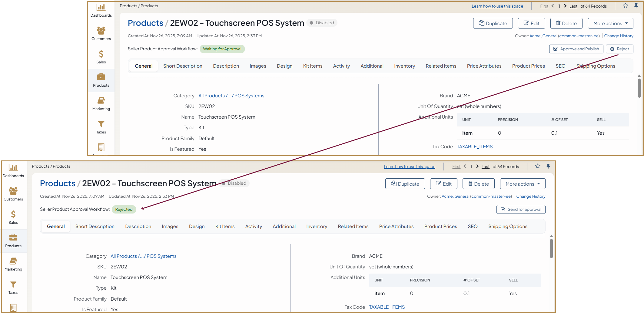Image resolution: width=644 pixels, height=313 pixels.
Task: Click the pin icon in bottom panel
Action: pyautogui.click(x=548, y=166)
